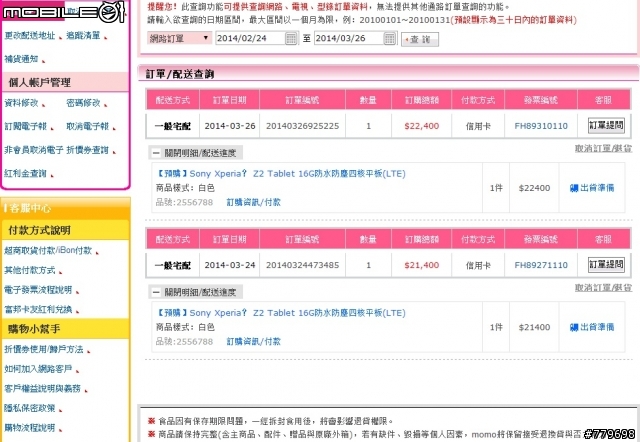Screen dimensions: 640x442
Task: Check 出貨準備 status for $22400 item
Action: pos(592,188)
